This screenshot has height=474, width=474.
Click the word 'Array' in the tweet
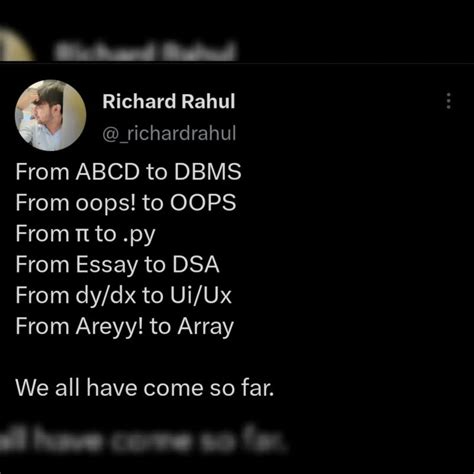coord(206,327)
